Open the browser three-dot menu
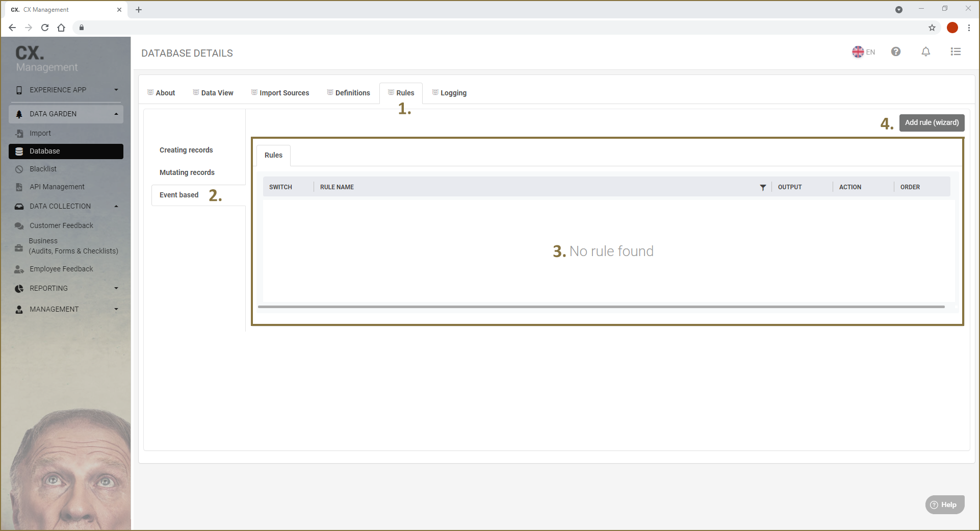The image size is (980, 531). (x=969, y=28)
